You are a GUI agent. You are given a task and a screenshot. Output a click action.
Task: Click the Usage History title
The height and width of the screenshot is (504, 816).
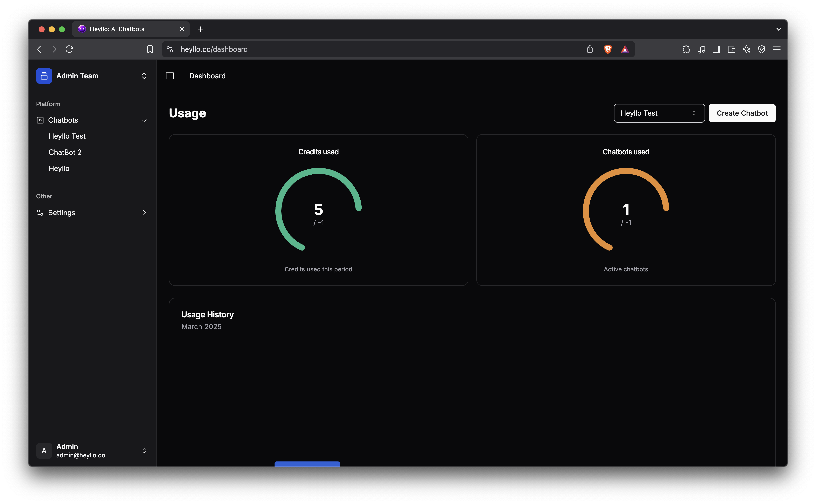tap(207, 314)
